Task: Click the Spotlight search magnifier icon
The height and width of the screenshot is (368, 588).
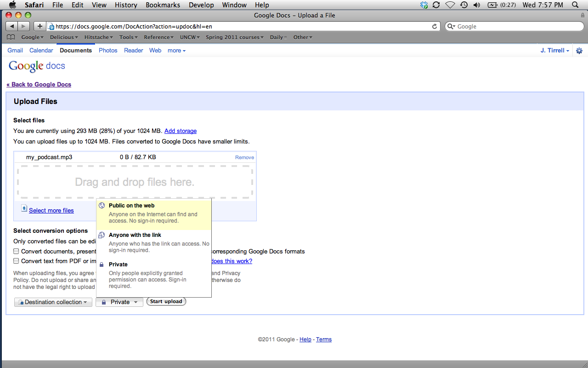Action: (575, 5)
